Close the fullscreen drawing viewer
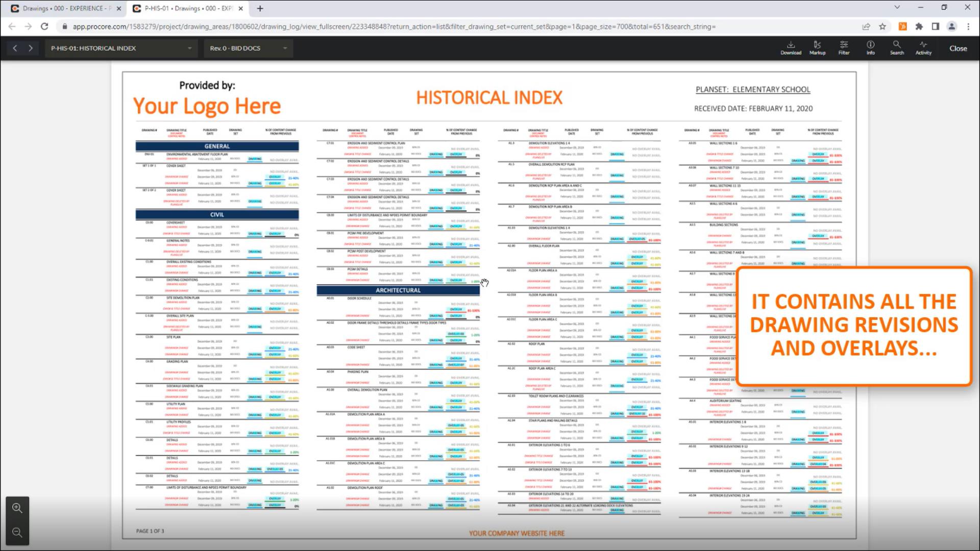Screen dimensions: 980x551 (x=958, y=48)
